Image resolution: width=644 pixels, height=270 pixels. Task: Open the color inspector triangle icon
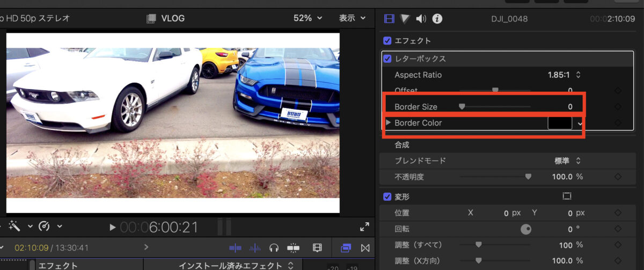point(405,19)
